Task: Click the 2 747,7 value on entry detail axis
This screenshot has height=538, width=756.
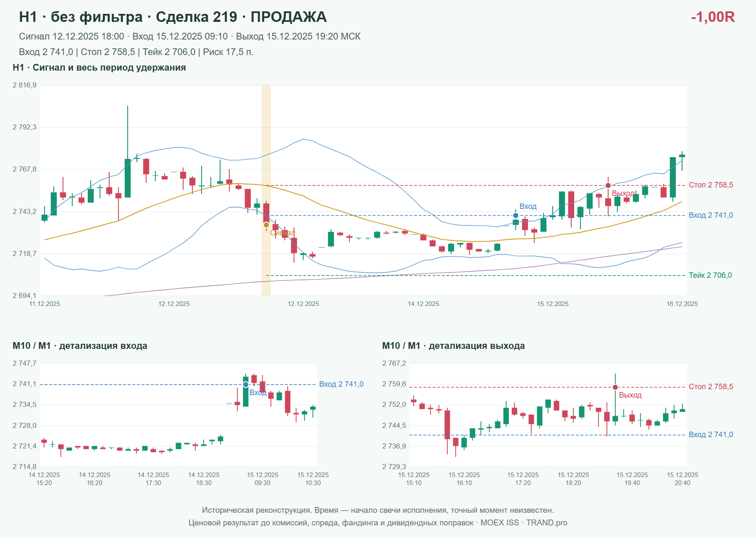Action: pyautogui.click(x=24, y=364)
